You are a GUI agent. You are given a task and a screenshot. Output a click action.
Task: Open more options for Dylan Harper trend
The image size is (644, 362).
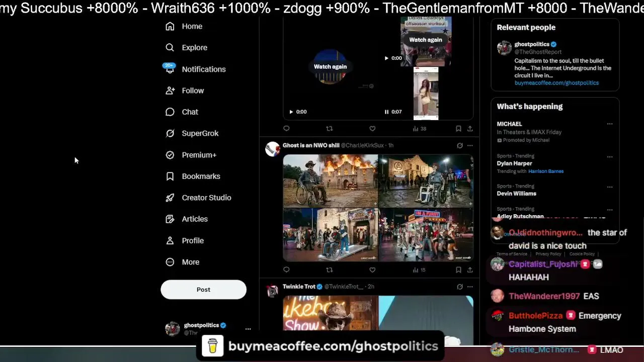(x=610, y=156)
